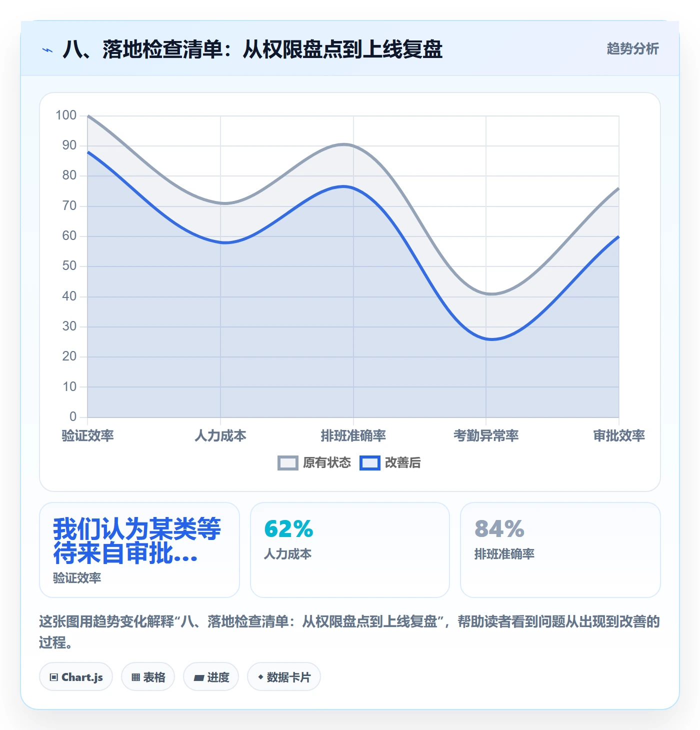Click the title 八、落地检查清单 heading
Screen dimensions: 700x730
pos(252,49)
